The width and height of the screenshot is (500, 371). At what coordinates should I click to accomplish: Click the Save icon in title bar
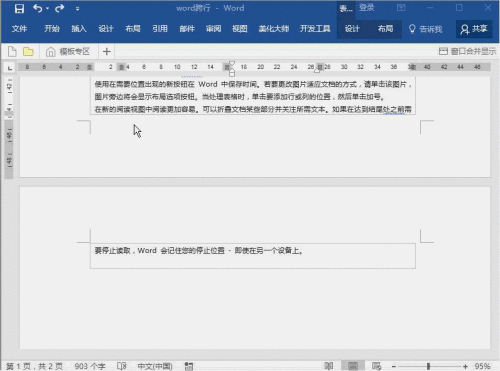click(19, 9)
